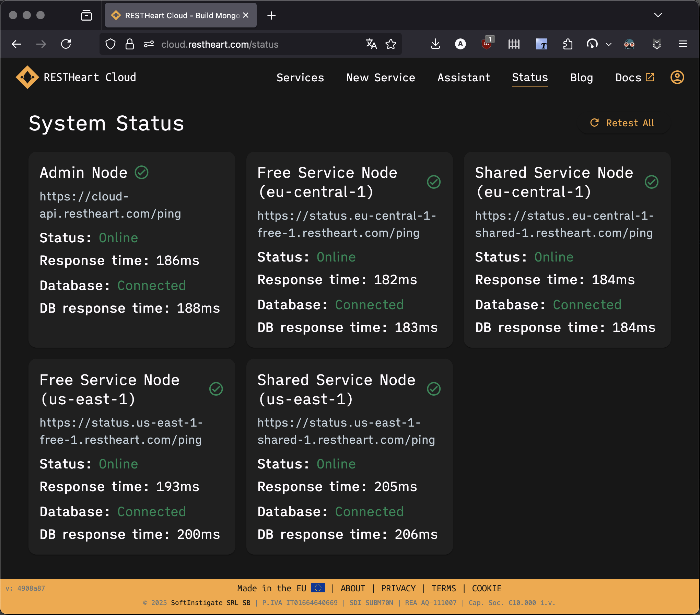
Task: Open the uBlock Origin shield extension icon
Action: pyautogui.click(x=487, y=45)
